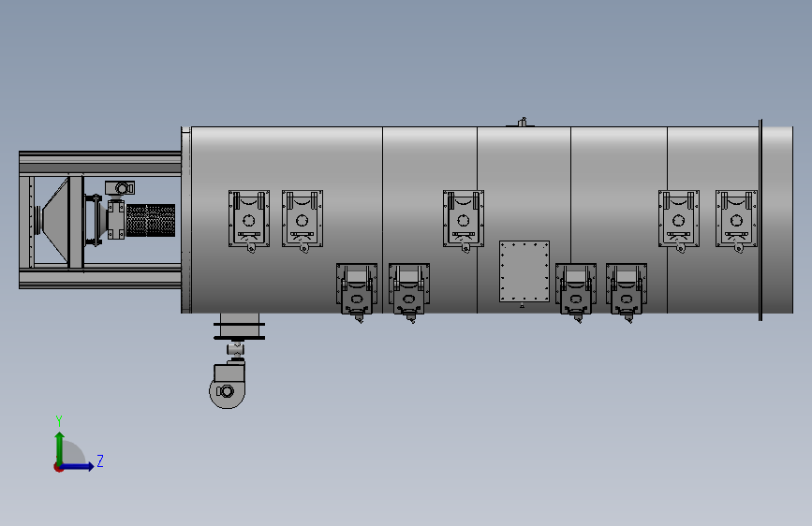Screen dimensions: 812x526
Task: Click the red origin ball of the coordinate triad
Action: pos(58,467)
